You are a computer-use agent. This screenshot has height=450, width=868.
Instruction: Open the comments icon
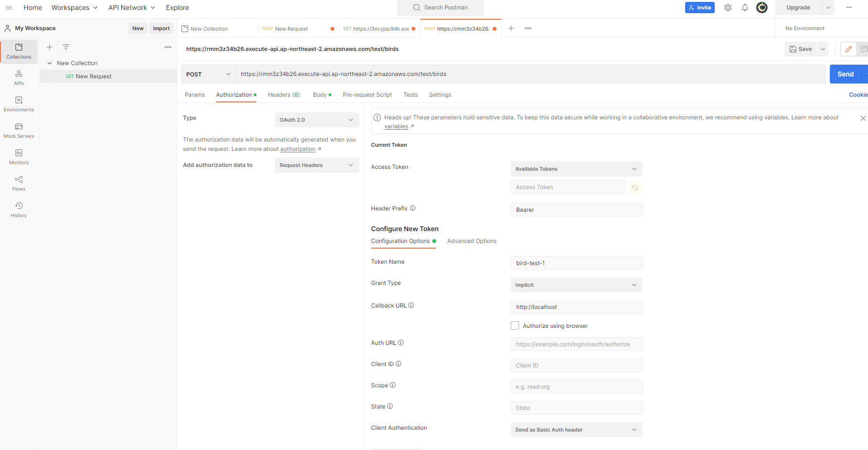[x=864, y=49]
